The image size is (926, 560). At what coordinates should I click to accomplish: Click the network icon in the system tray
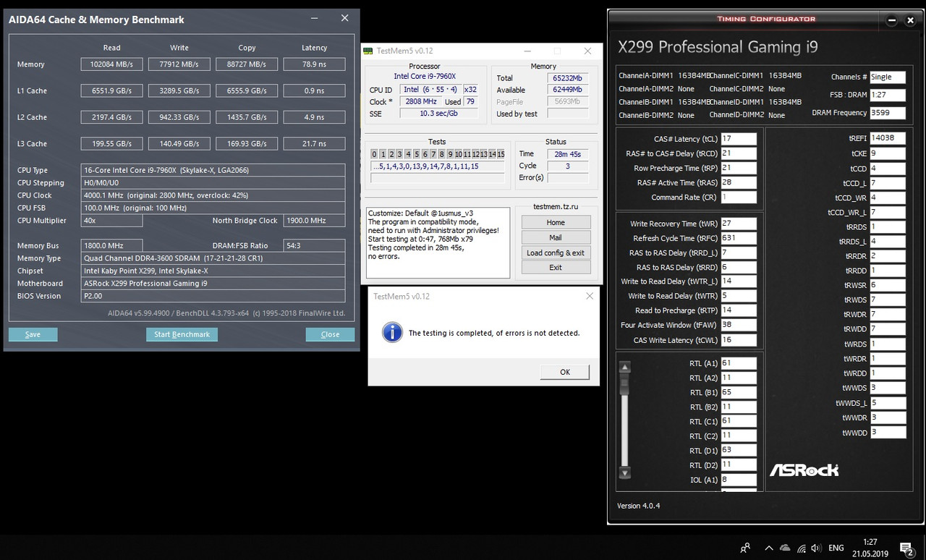(x=801, y=548)
